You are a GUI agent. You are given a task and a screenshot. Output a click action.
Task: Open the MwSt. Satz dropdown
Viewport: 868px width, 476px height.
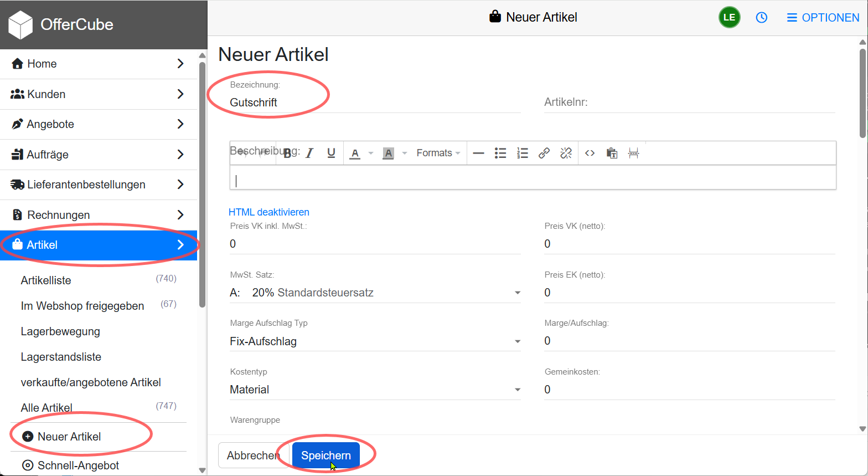[375, 293]
